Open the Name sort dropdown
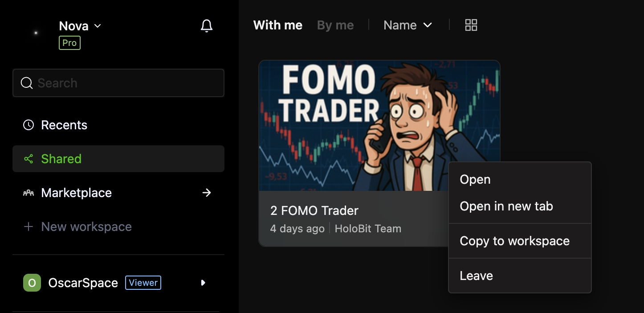 point(408,25)
